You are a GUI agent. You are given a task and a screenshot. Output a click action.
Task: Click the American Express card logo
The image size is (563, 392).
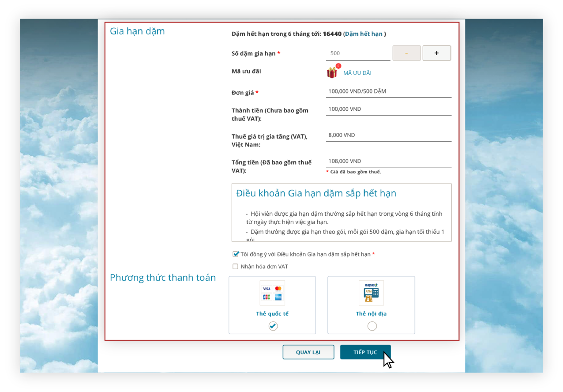pyautogui.click(x=278, y=297)
